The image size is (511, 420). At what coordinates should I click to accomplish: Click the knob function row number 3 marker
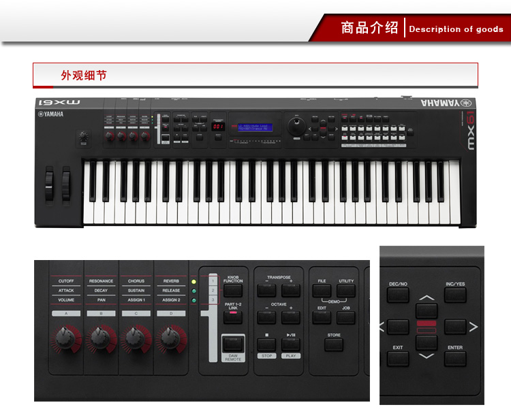213,300
